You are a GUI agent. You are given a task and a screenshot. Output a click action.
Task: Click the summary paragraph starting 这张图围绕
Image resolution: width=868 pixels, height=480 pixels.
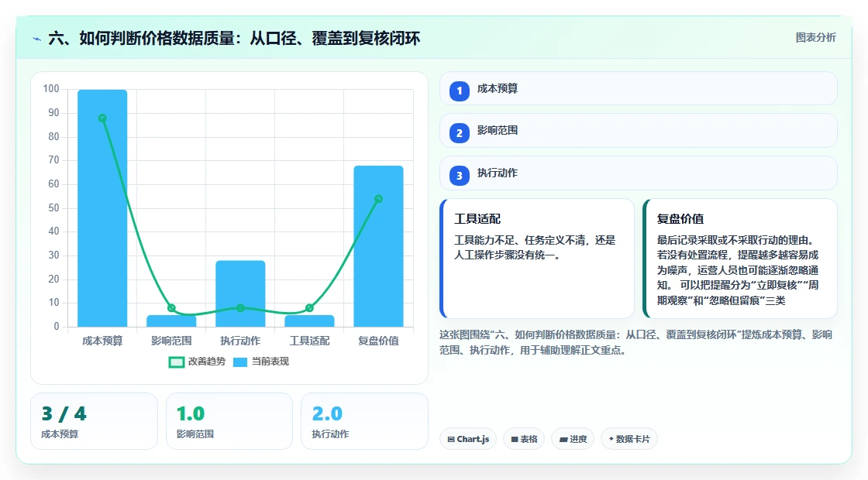point(636,342)
